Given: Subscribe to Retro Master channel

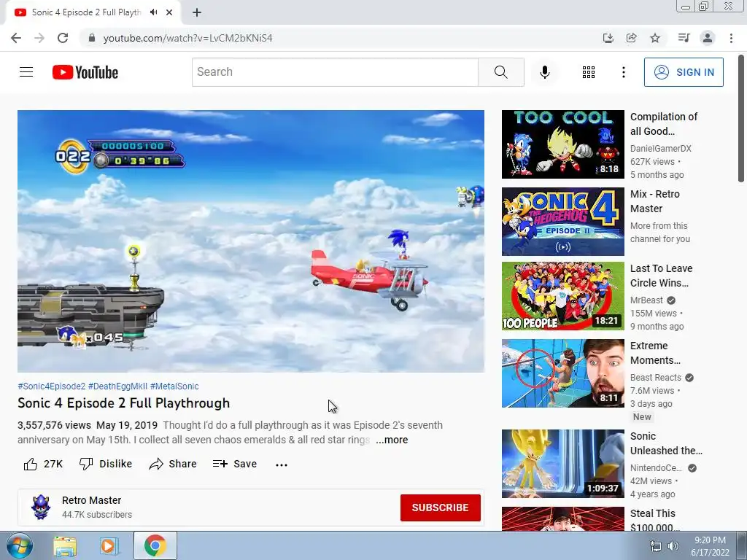Looking at the screenshot, I should tap(440, 507).
